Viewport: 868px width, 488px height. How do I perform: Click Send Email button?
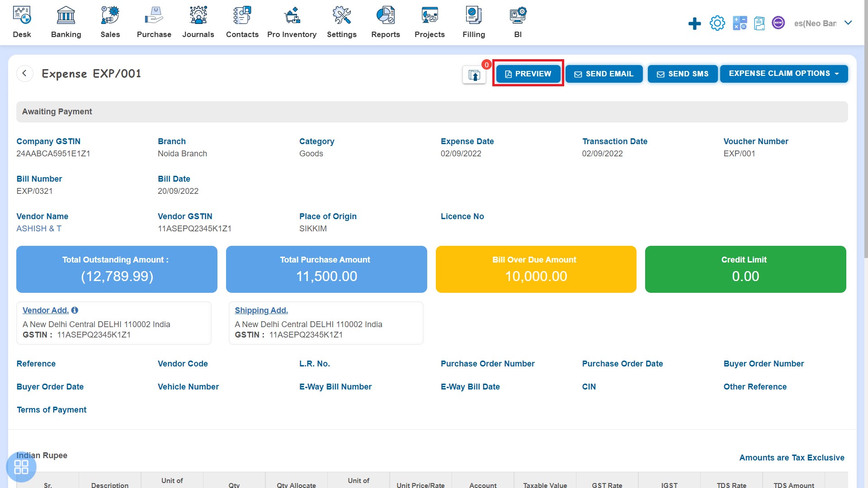point(604,73)
